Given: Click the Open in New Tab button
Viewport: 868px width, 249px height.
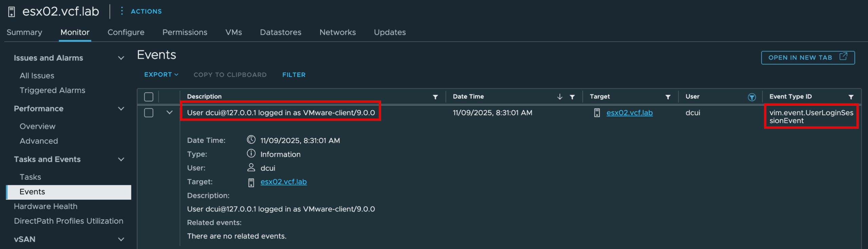Looking at the screenshot, I should (x=808, y=58).
